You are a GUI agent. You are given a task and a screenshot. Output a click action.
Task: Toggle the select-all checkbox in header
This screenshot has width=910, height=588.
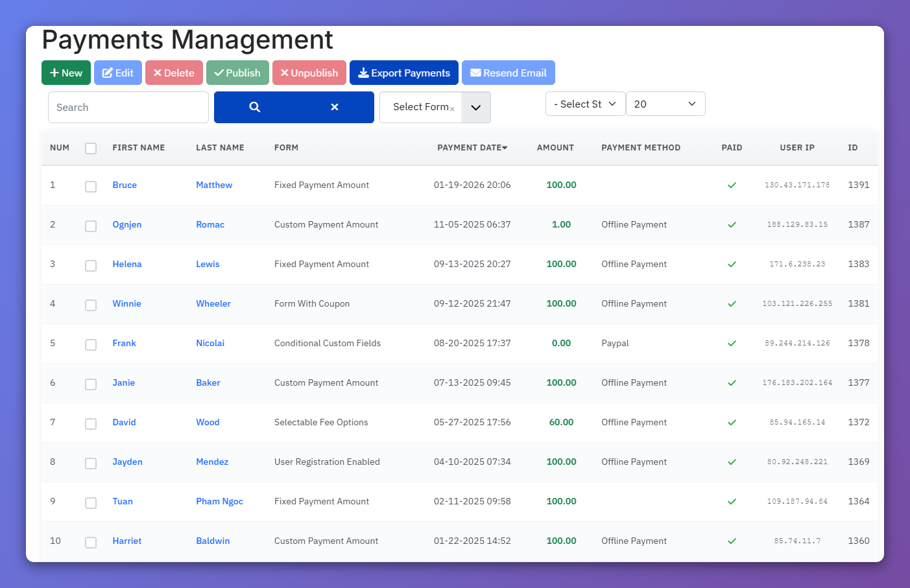(91, 148)
